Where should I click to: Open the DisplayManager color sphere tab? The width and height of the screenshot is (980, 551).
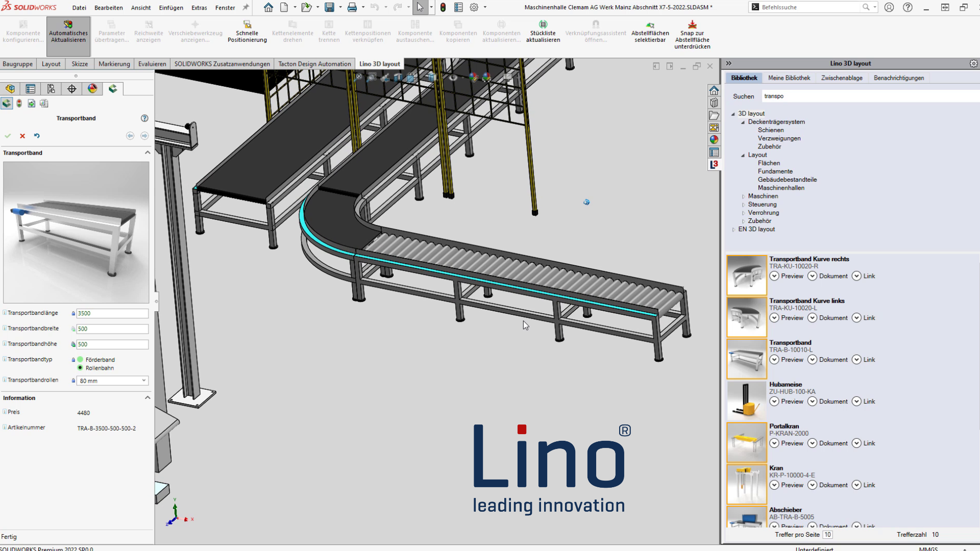(x=92, y=89)
